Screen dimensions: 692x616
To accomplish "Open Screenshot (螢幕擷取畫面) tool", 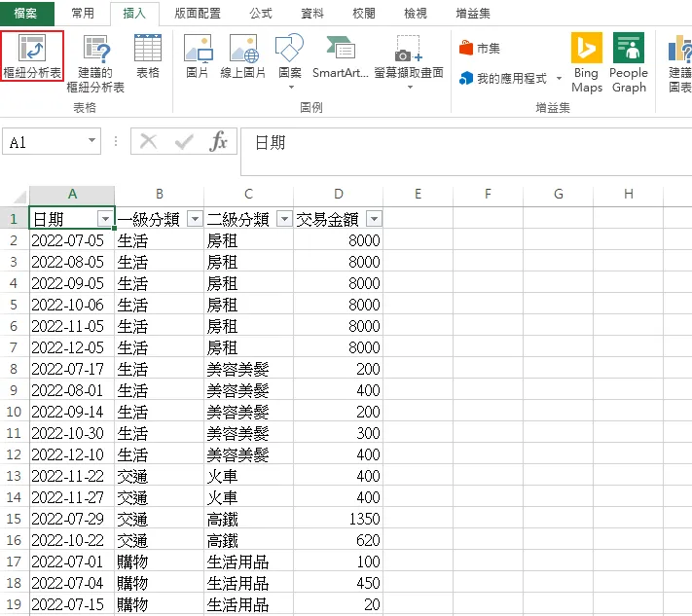I will pyautogui.click(x=409, y=60).
